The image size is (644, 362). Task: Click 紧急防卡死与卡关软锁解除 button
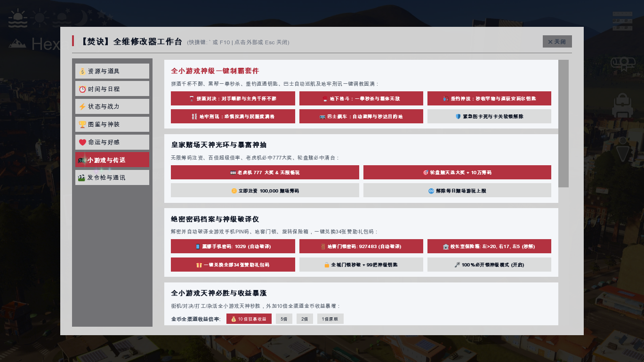point(489,116)
